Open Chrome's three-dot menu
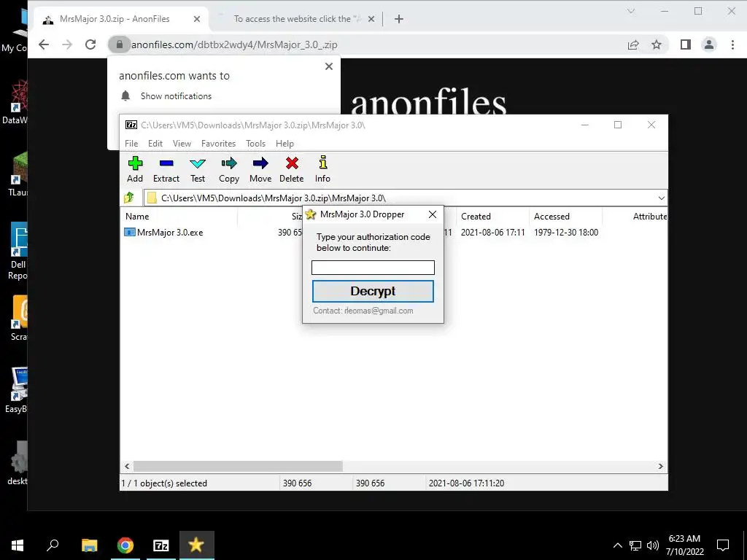Viewport: 747px width, 560px height. click(x=732, y=44)
